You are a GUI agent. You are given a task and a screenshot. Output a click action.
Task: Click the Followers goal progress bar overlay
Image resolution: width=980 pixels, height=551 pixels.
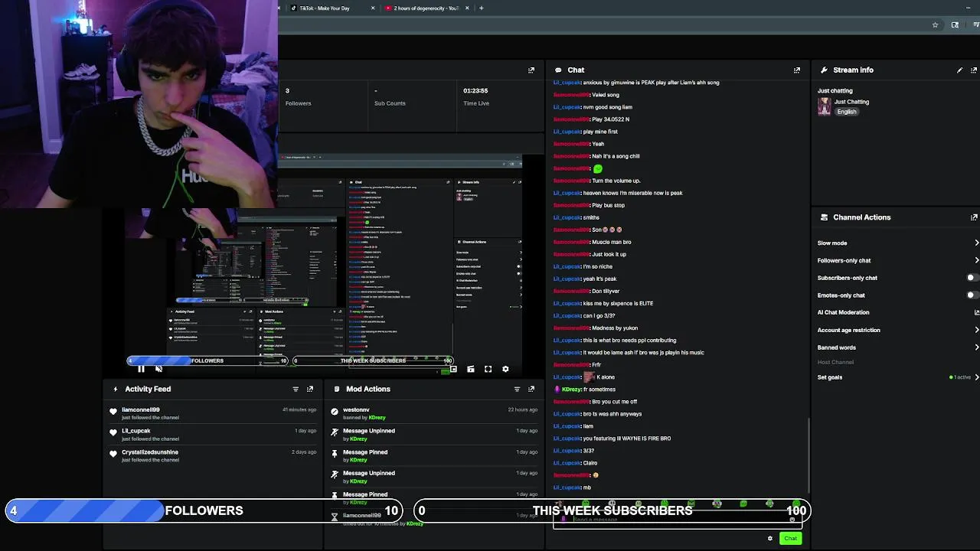pos(204,510)
